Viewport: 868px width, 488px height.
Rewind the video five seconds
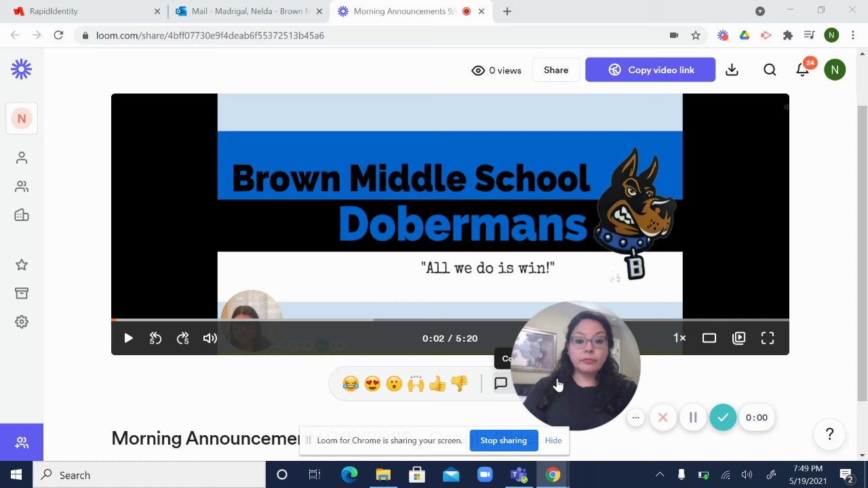click(x=155, y=338)
